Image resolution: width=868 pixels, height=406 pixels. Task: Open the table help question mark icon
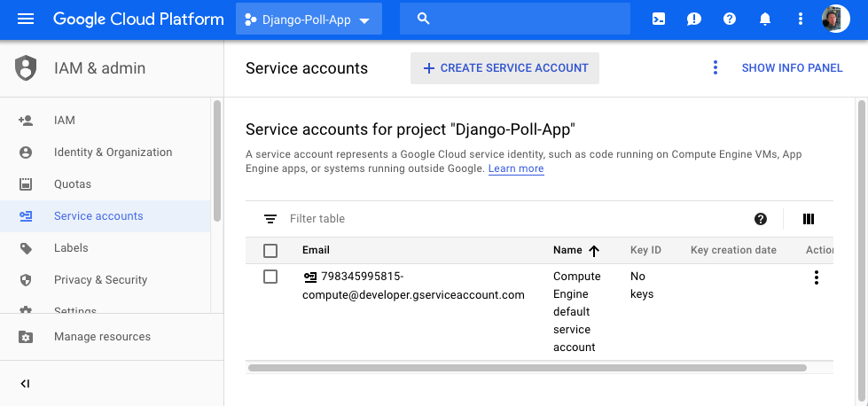pos(761,219)
